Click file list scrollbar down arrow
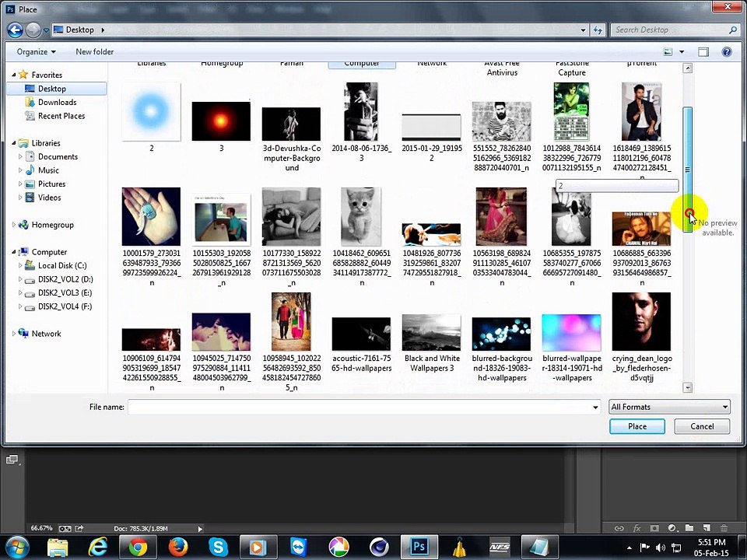This screenshot has height=560, width=747. (x=687, y=387)
